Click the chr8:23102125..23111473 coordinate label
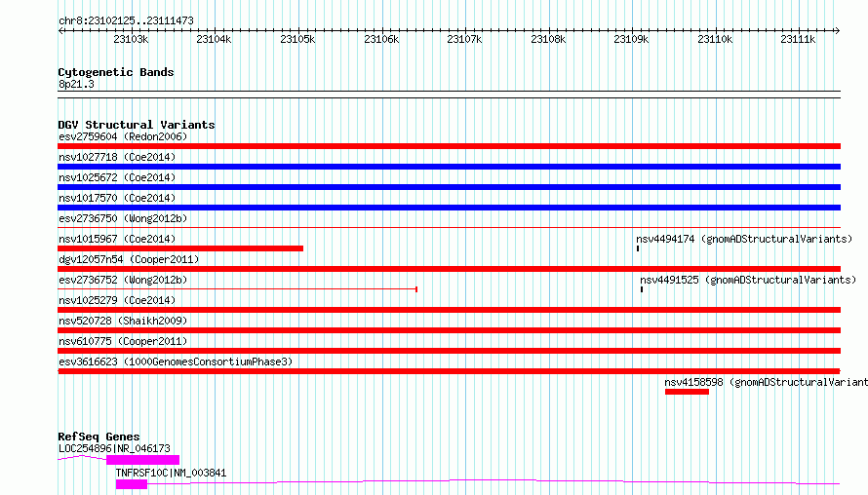868x495 pixels. 126,20
